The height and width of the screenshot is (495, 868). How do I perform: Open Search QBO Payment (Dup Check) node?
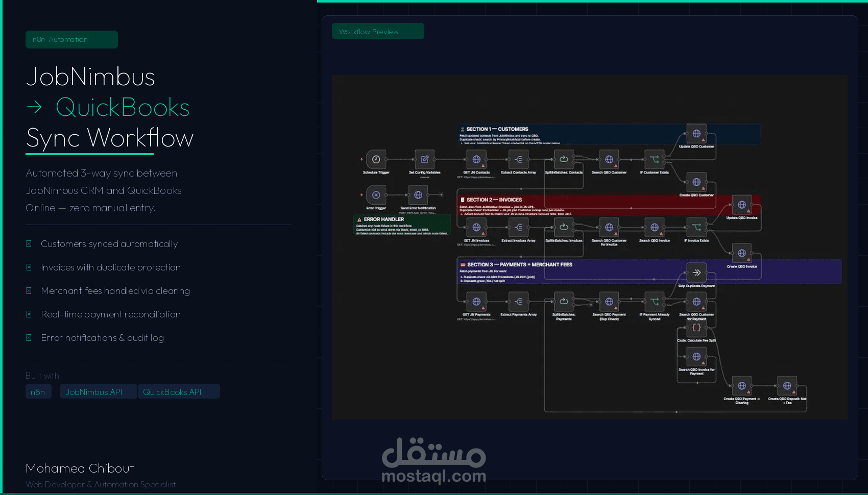tap(609, 302)
